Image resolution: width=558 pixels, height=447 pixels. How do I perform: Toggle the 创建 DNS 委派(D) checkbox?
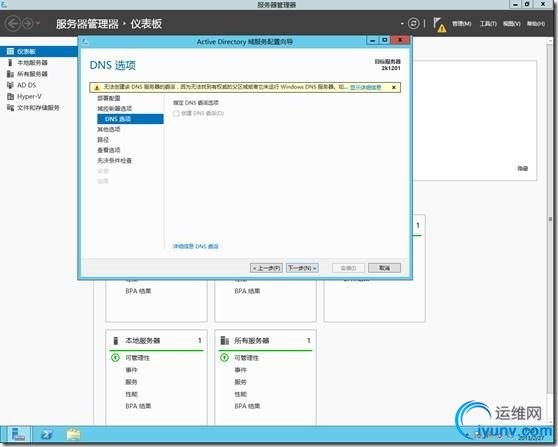tap(176, 114)
